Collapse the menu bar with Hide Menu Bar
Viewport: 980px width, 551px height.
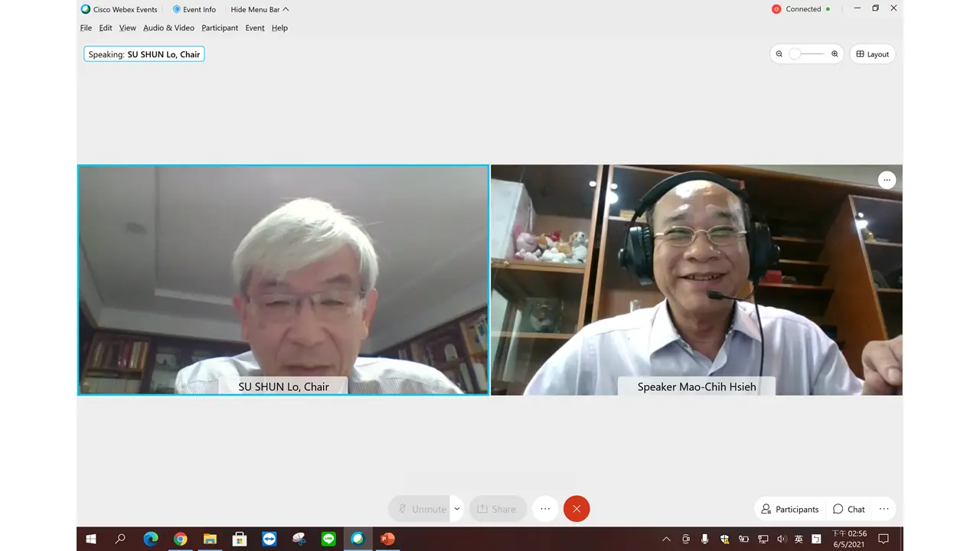point(260,9)
